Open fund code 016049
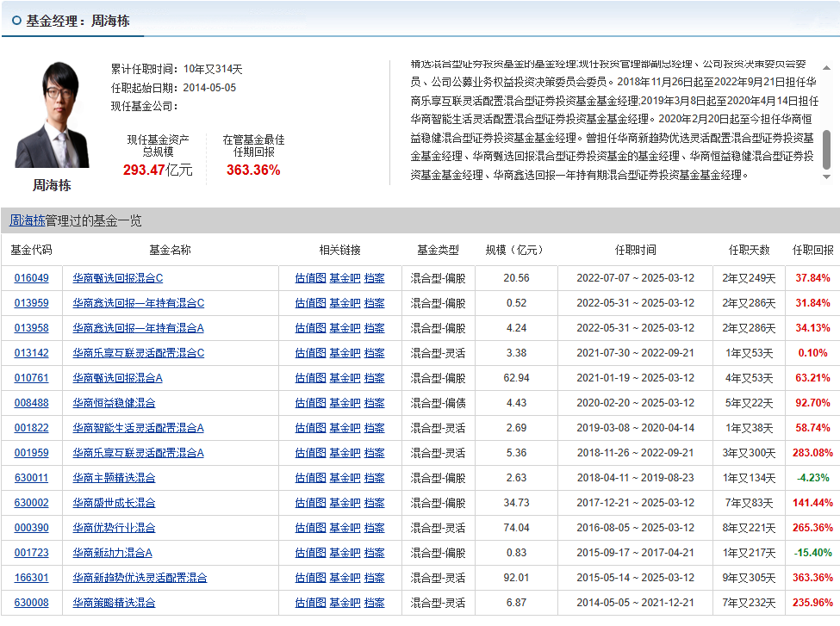The image size is (840, 626). (x=32, y=278)
